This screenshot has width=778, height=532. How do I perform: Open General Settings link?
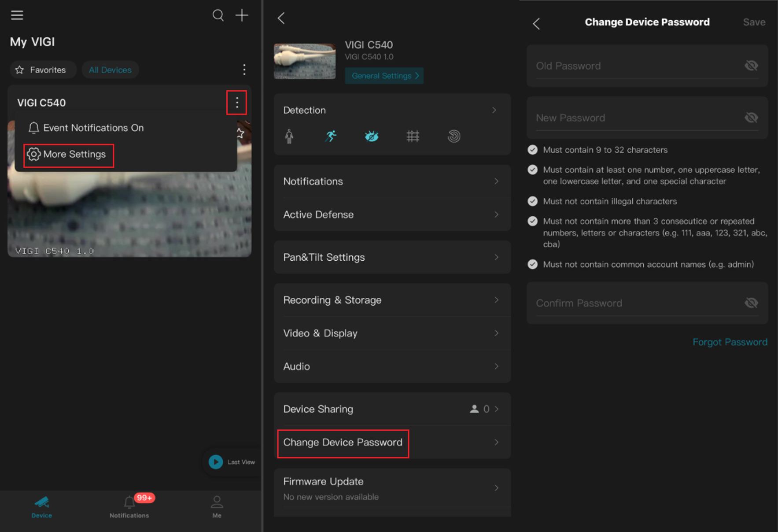point(384,76)
